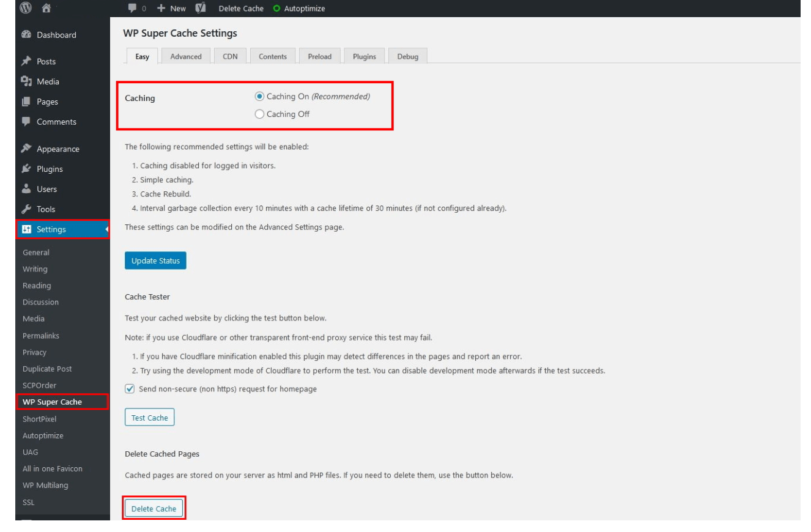Open the Privacy settings submenu item
This screenshot has width=811, height=532.
click(x=34, y=352)
